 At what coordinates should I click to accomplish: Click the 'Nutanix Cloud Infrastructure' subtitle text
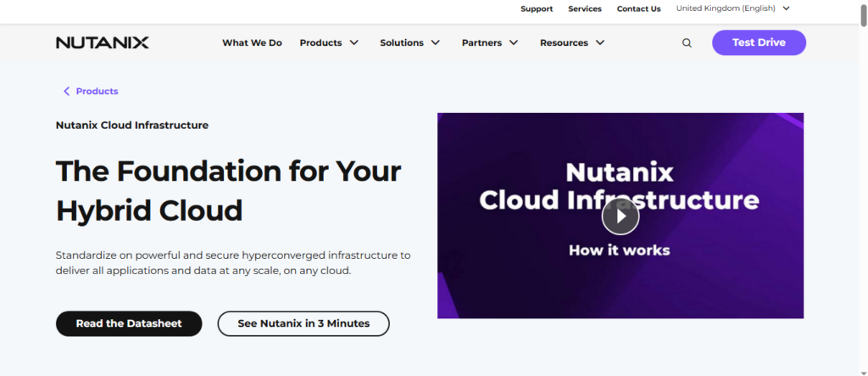coord(131,126)
